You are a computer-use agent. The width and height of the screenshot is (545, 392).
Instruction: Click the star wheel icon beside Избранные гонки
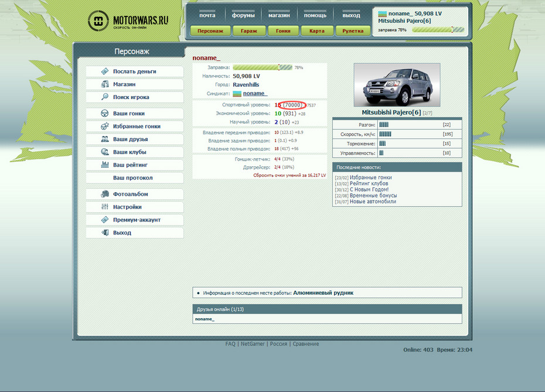[105, 126]
